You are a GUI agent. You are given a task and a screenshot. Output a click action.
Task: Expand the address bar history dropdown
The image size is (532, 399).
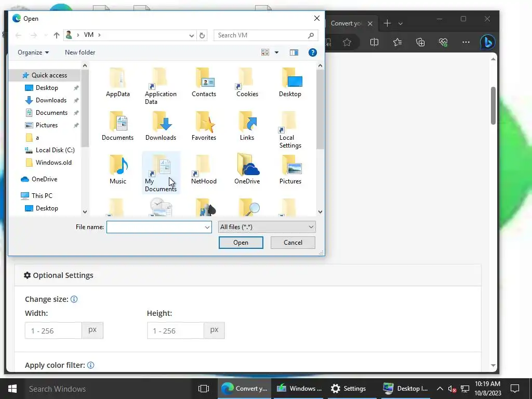(191, 35)
